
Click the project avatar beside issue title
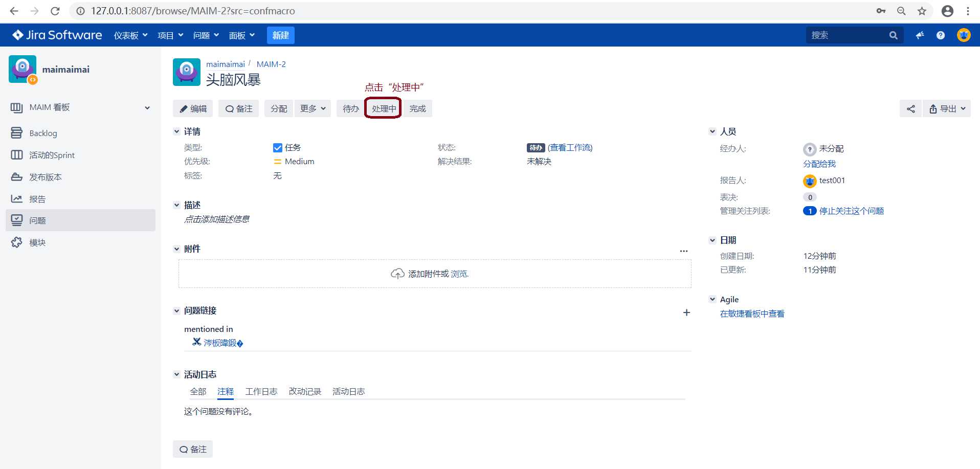[x=187, y=72]
